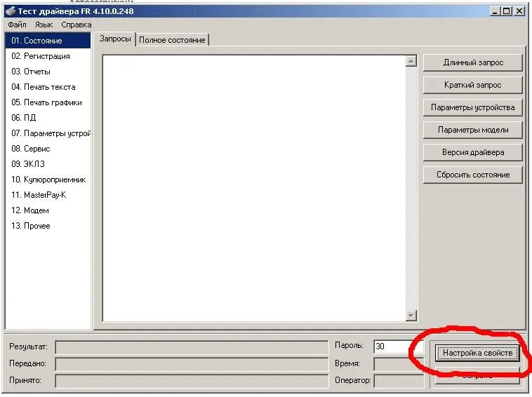Select 03. Отчеты in the section list
Image resolution: width=532 pixels, height=397 pixels.
48,72
